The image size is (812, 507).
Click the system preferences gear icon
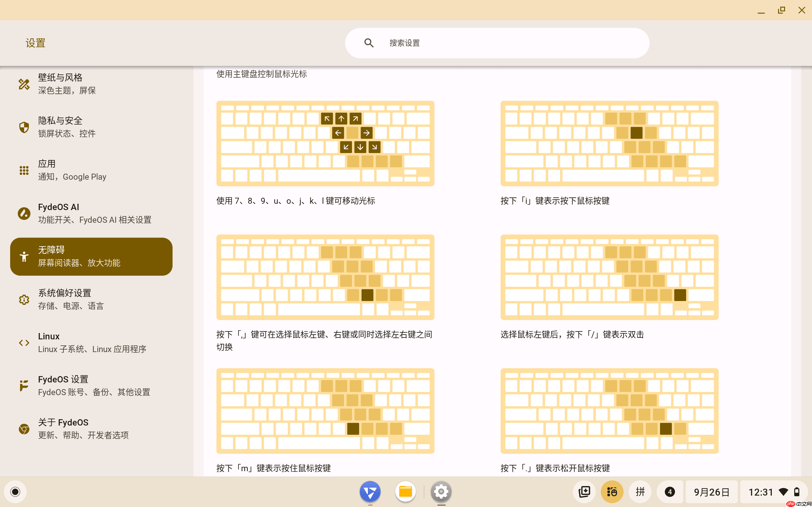(24, 299)
